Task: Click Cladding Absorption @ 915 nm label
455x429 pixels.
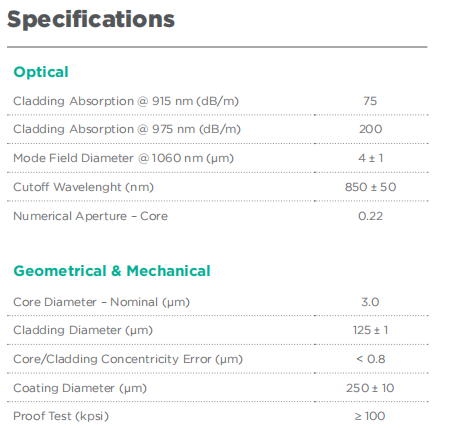Action: pos(126,101)
